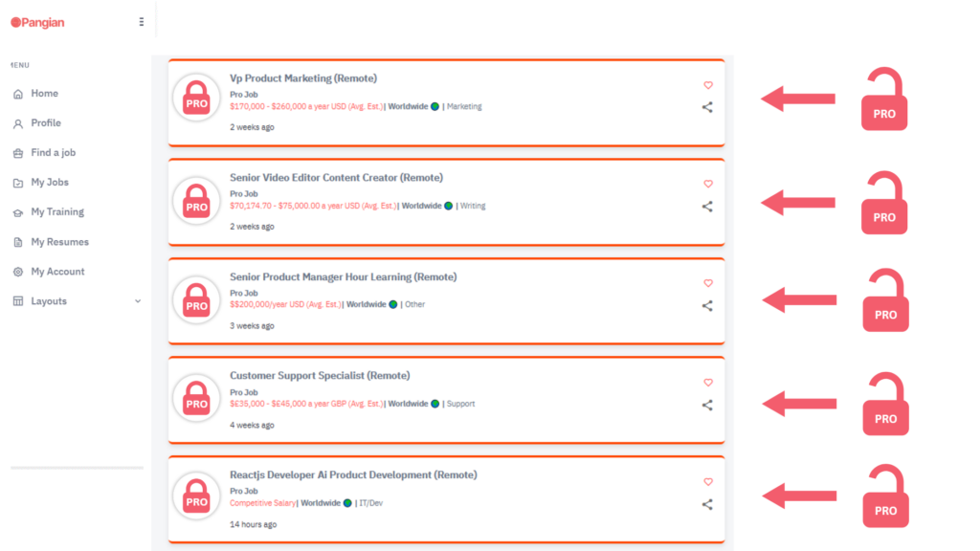Click PRO lock badge on Senior Video Editor

pos(196,201)
